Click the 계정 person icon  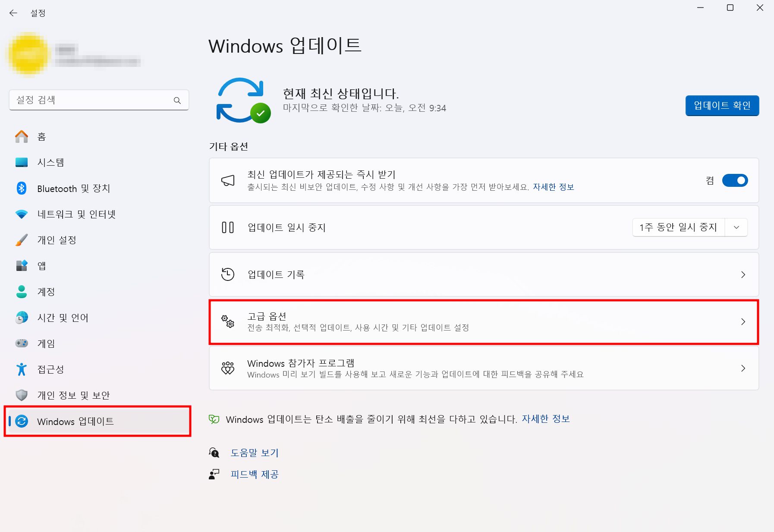click(x=22, y=292)
